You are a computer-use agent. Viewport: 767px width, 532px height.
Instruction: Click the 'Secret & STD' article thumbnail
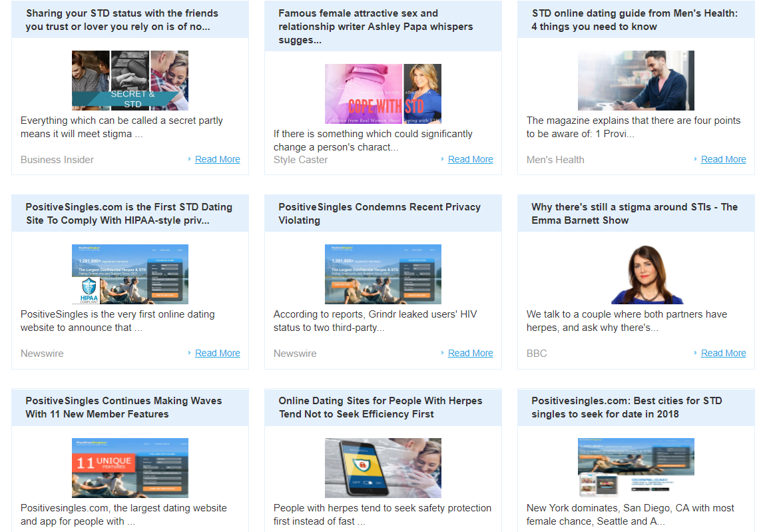pyautogui.click(x=130, y=81)
